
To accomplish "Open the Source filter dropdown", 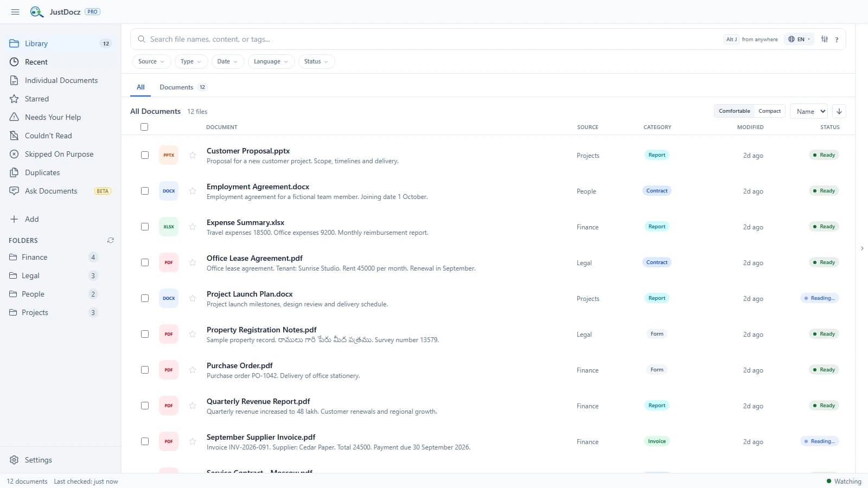I will [x=151, y=61].
